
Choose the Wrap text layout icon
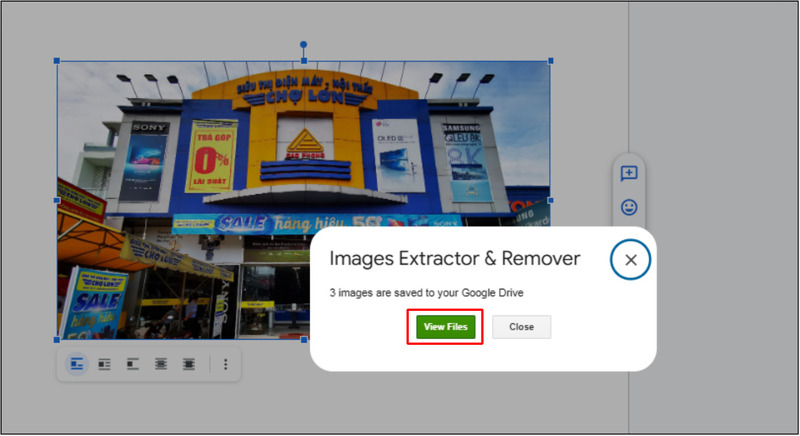pos(105,365)
